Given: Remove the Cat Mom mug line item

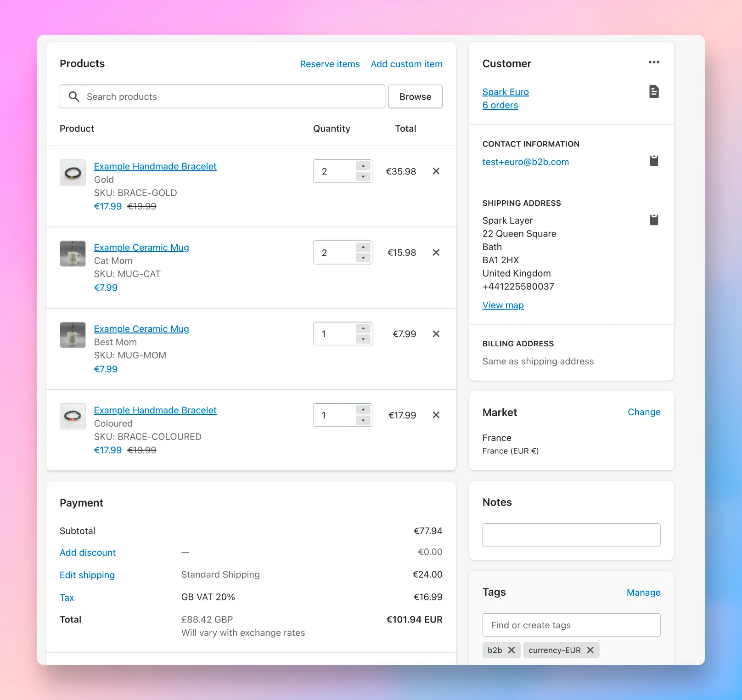Looking at the screenshot, I should pos(436,253).
